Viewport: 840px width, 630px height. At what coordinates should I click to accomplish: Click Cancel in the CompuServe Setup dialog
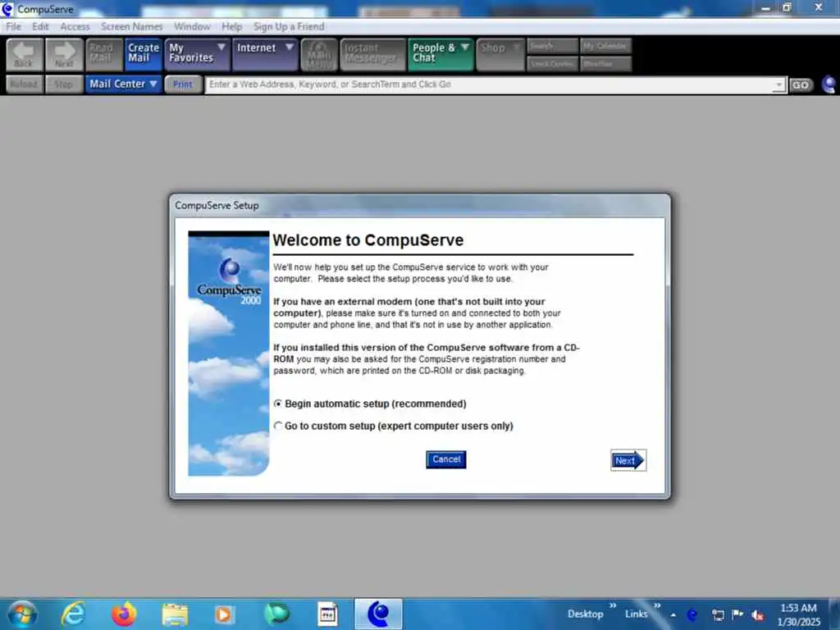click(446, 459)
